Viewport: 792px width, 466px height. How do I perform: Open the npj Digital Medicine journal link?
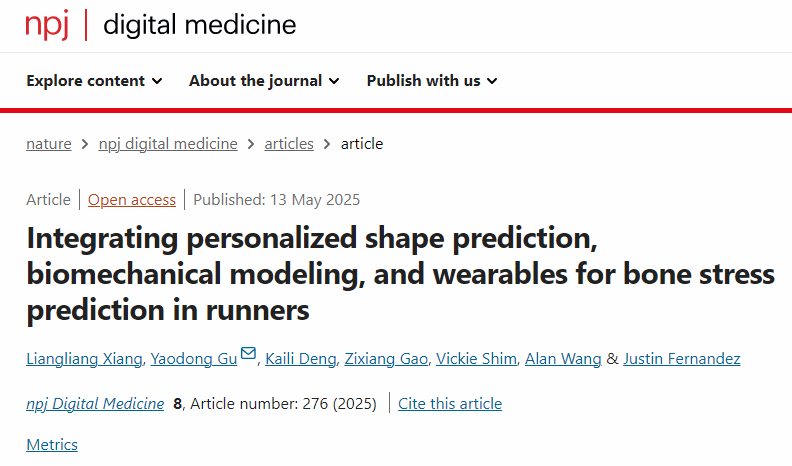tap(95, 404)
